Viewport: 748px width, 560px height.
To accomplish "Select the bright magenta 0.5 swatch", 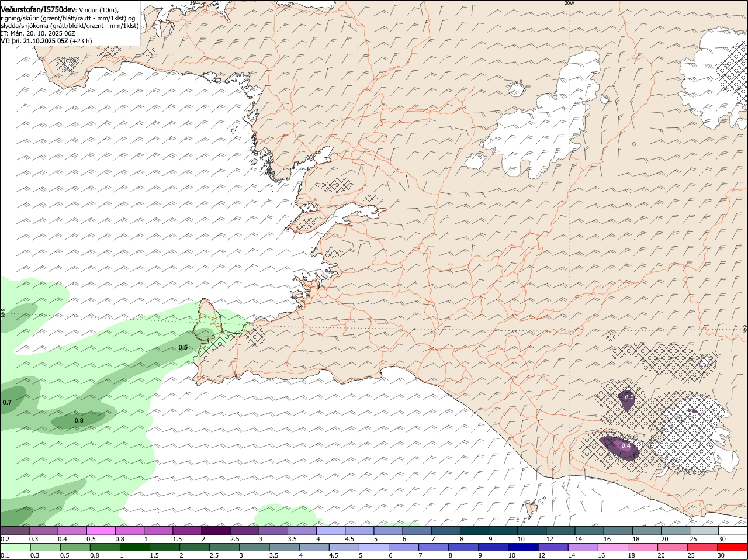I will pyautogui.click(x=102, y=531).
